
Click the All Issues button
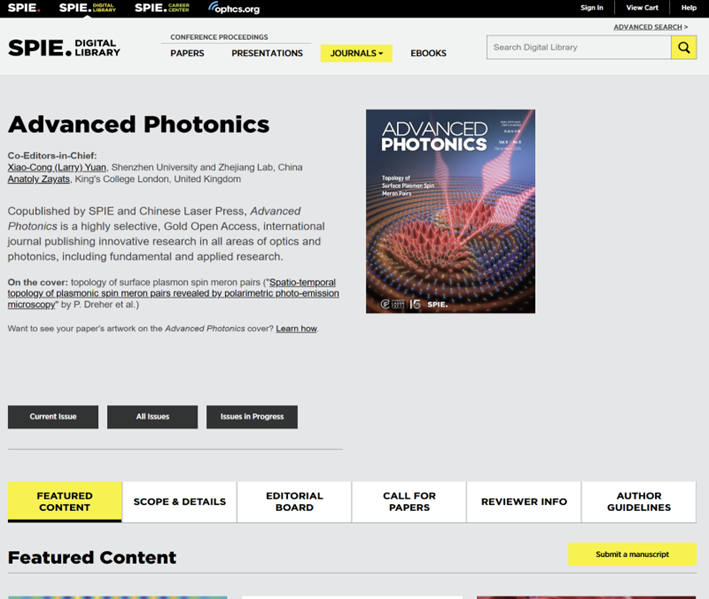(x=152, y=417)
